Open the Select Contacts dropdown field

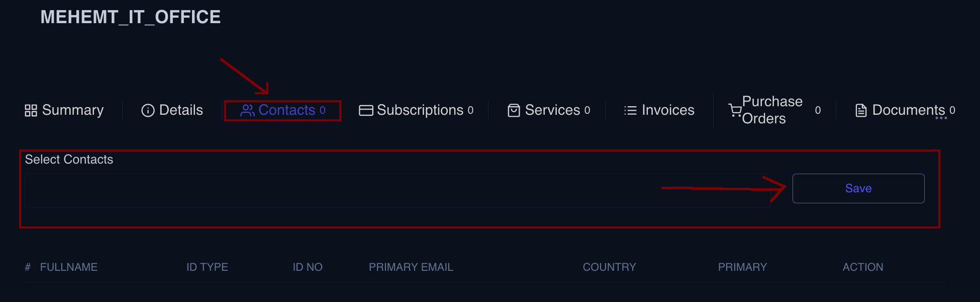[397, 191]
